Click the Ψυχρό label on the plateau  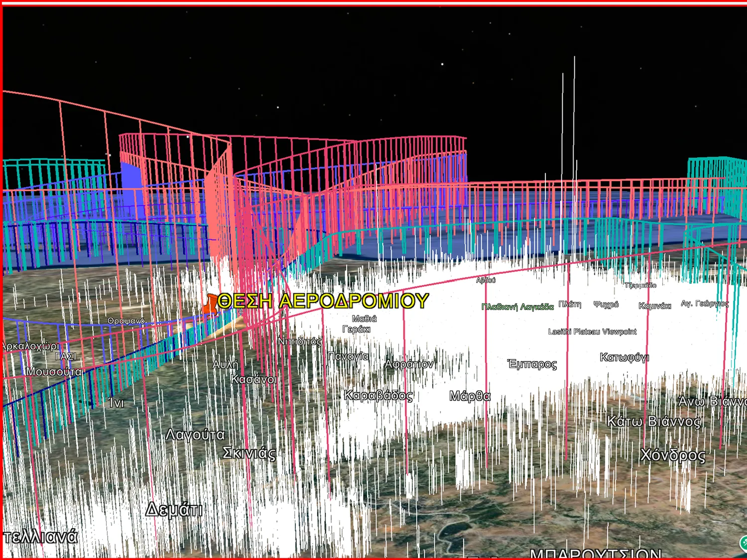pos(606,304)
